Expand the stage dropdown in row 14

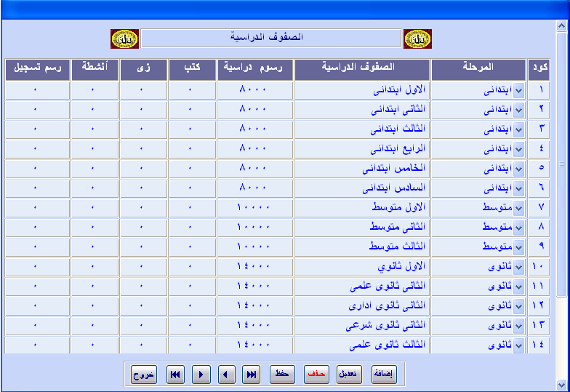tap(518, 345)
